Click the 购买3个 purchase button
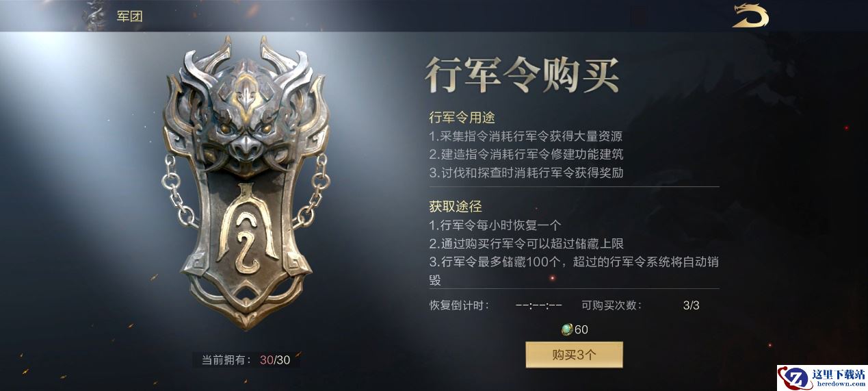 coord(574,355)
